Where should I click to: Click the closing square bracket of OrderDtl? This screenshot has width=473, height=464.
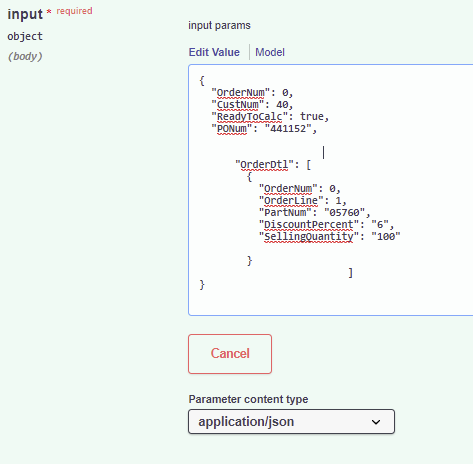[x=350, y=273]
